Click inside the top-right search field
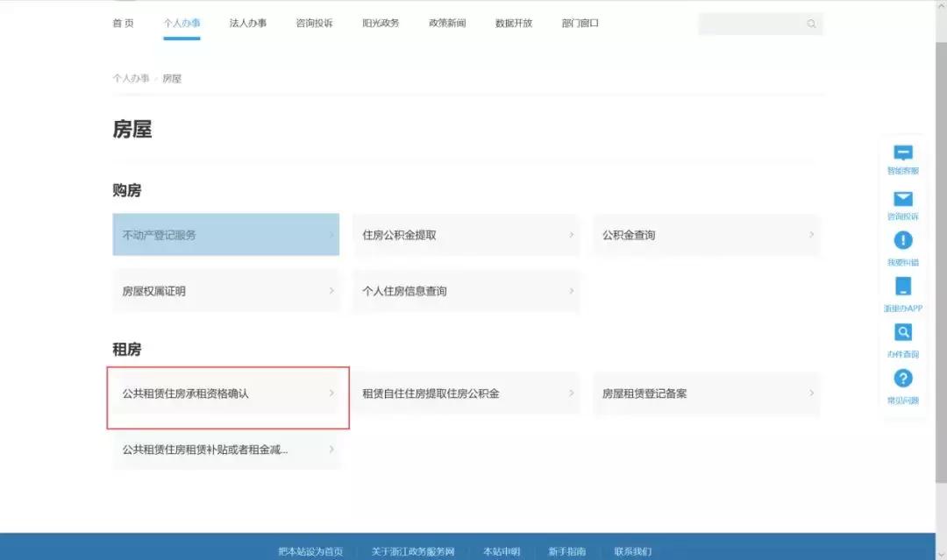 coord(754,24)
